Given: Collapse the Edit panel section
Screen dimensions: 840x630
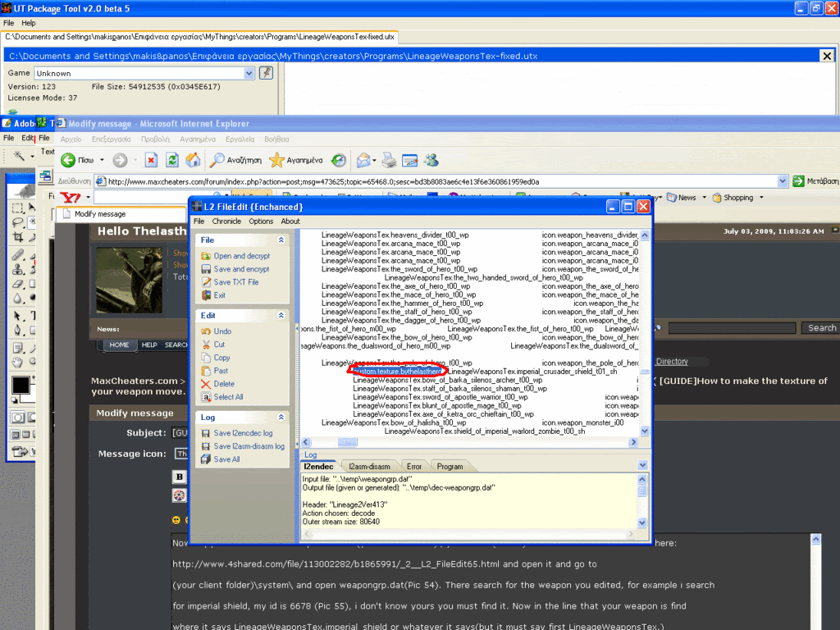Looking at the screenshot, I should tap(281, 316).
